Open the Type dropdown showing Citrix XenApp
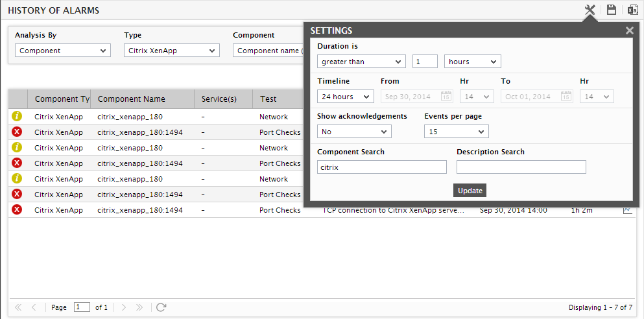Viewport: 644px width, 319px height. point(172,51)
